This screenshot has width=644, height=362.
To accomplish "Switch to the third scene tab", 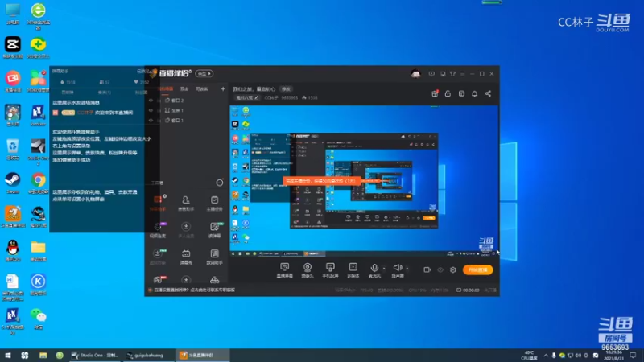I will pos(202,88).
